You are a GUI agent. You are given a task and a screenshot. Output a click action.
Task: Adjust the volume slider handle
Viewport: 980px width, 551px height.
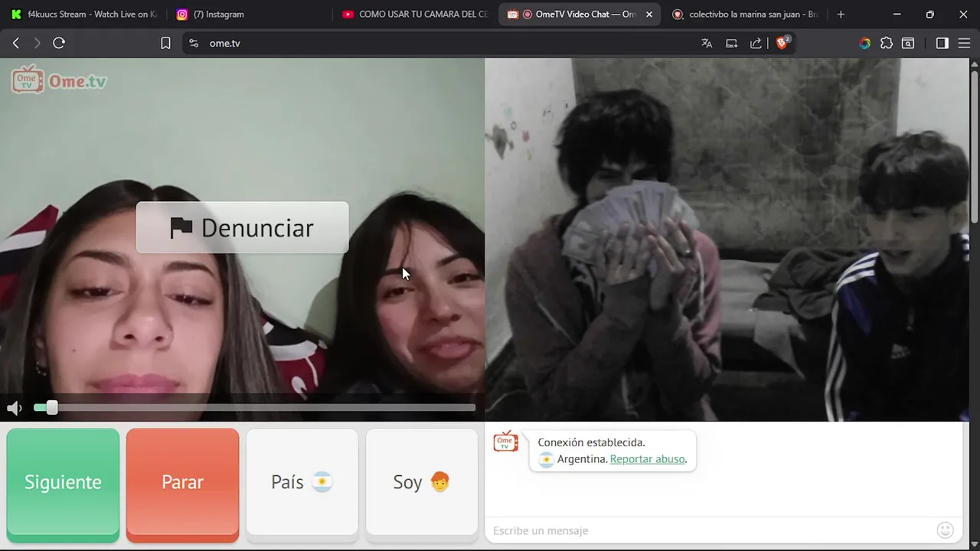pyautogui.click(x=51, y=408)
